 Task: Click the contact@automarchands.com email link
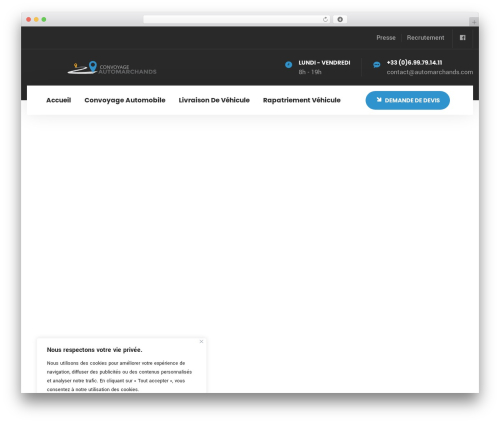430,72
